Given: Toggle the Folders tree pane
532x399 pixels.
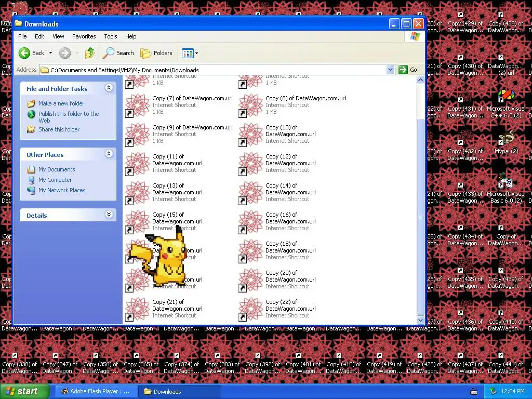Looking at the screenshot, I should (x=156, y=53).
